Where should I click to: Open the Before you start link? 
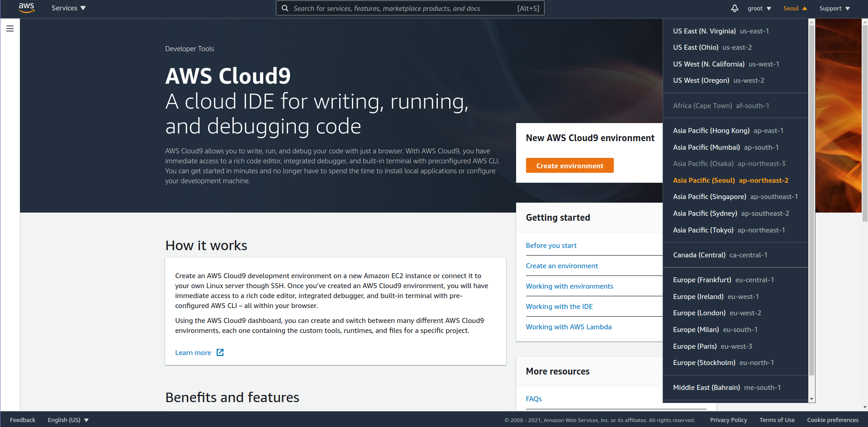click(551, 245)
